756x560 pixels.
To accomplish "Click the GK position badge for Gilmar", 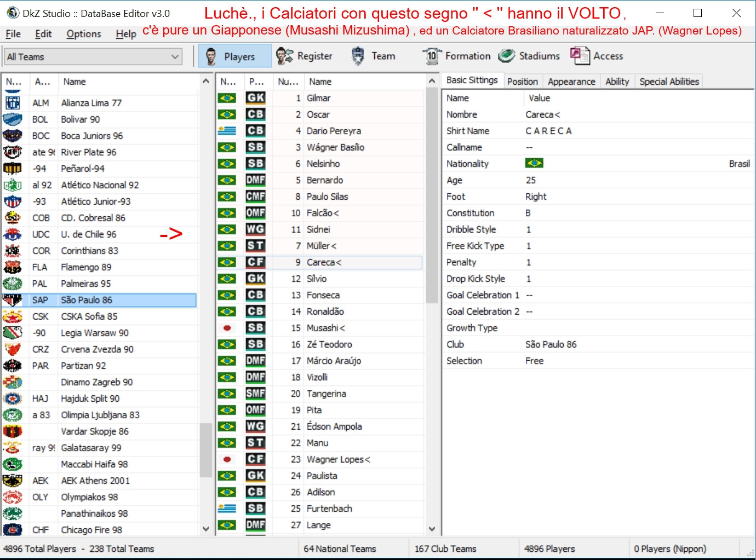I will tap(255, 98).
